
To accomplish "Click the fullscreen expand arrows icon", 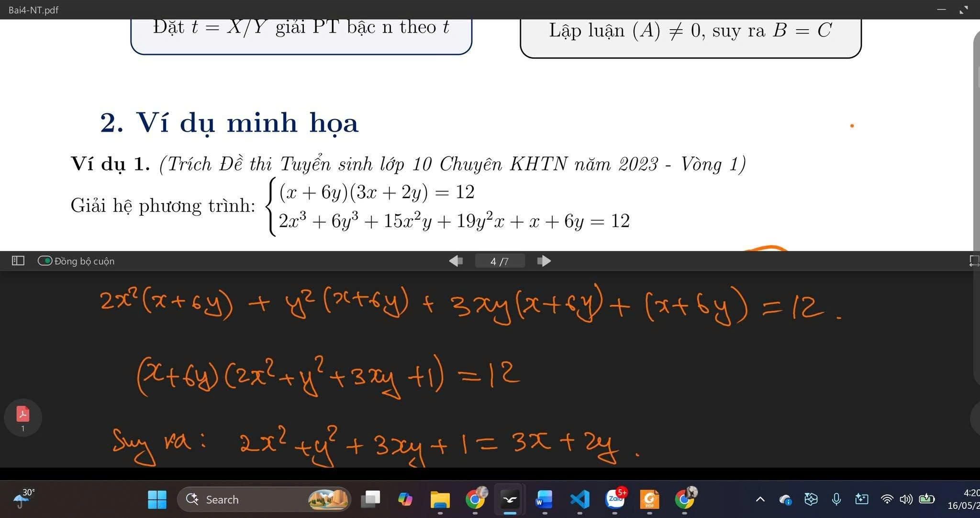I will point(964,10).
